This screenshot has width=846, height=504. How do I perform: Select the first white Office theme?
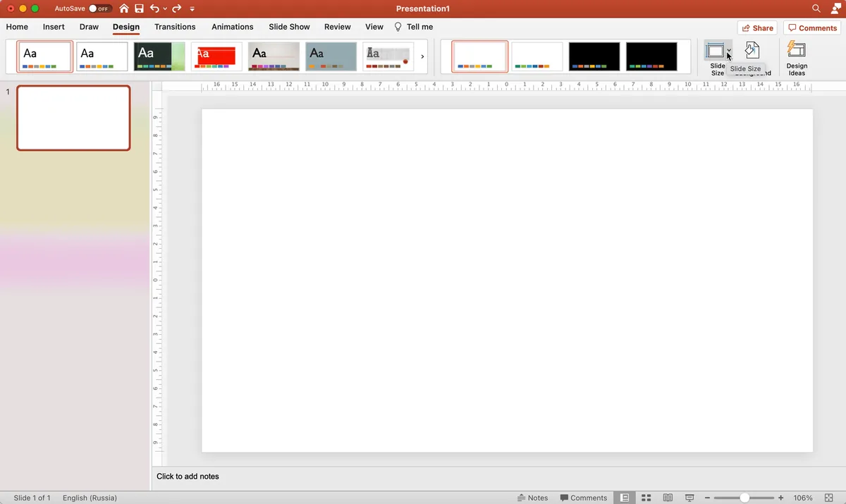[x=44, y=56]
